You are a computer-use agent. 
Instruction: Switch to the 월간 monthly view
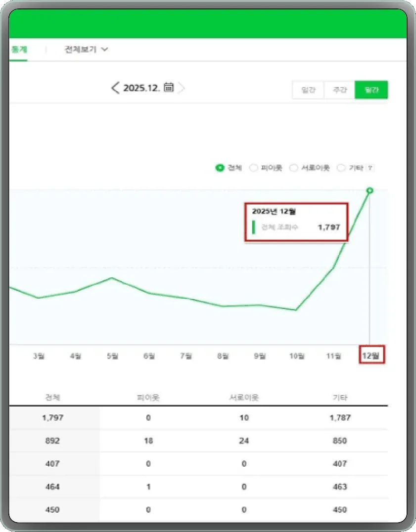tap(371, 90)
